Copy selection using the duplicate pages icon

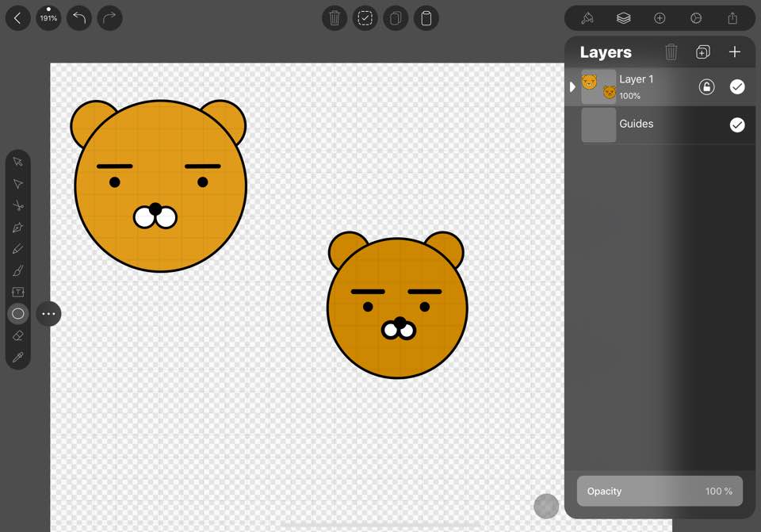tap(396, 18)
